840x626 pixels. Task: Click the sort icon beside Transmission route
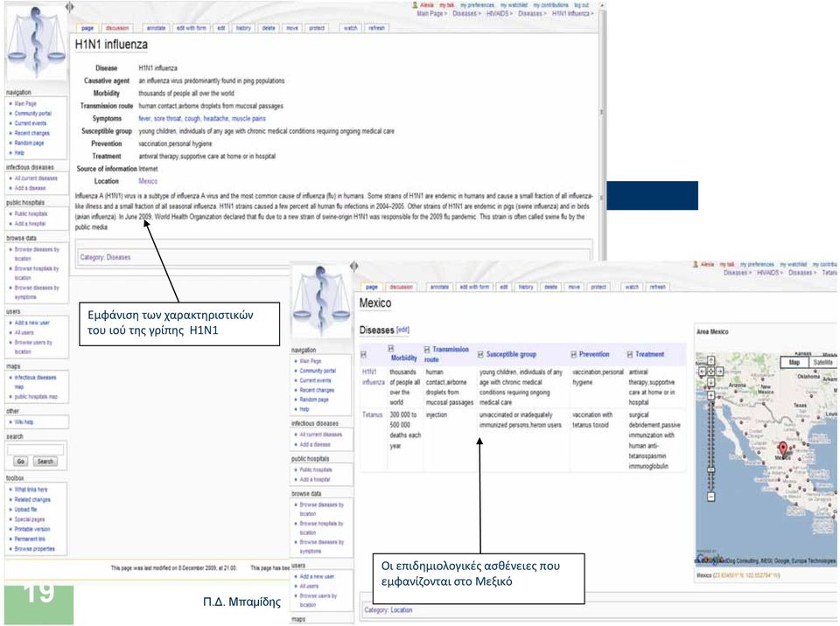(427, 349)
